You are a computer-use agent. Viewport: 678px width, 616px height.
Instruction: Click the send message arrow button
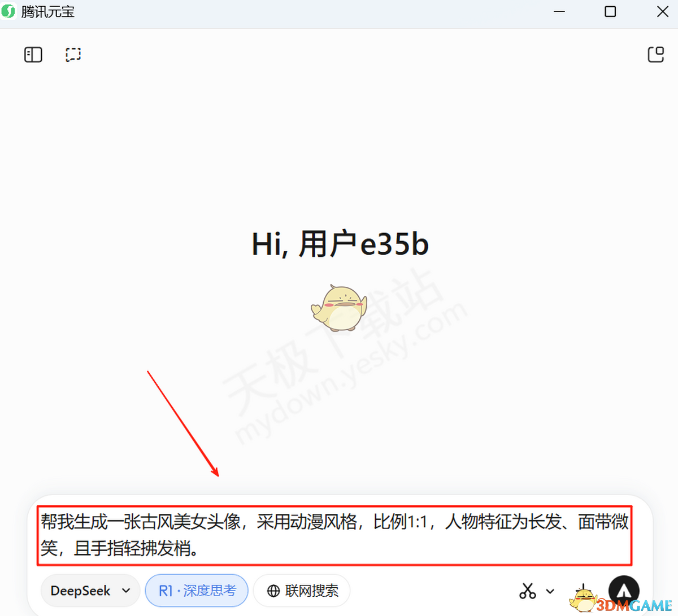(x=624, y=591)
